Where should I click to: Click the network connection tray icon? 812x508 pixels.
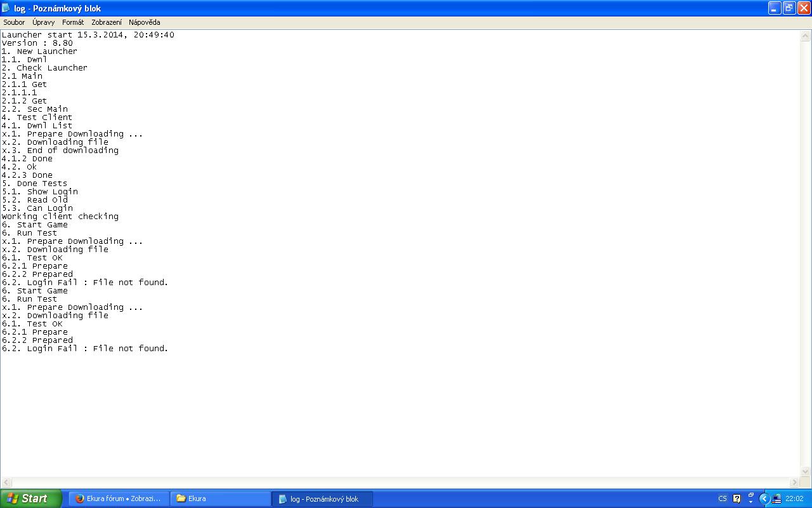point(776,498)
